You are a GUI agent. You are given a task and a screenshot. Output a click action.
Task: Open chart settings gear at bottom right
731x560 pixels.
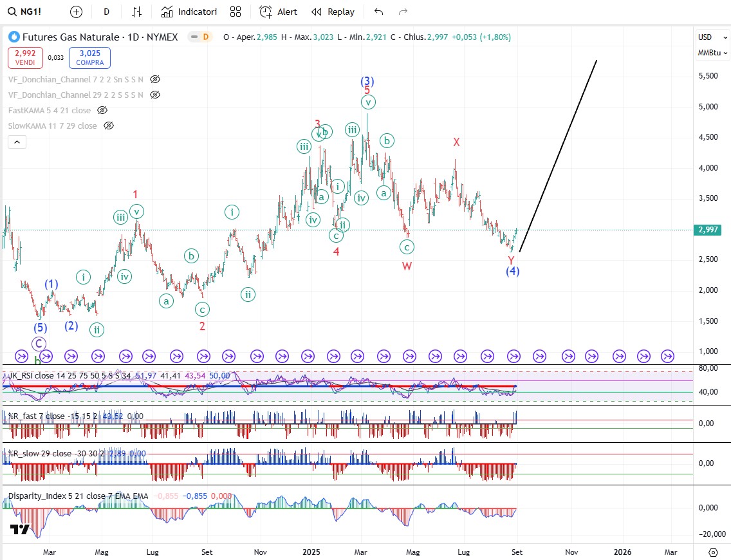pos(713,552)
